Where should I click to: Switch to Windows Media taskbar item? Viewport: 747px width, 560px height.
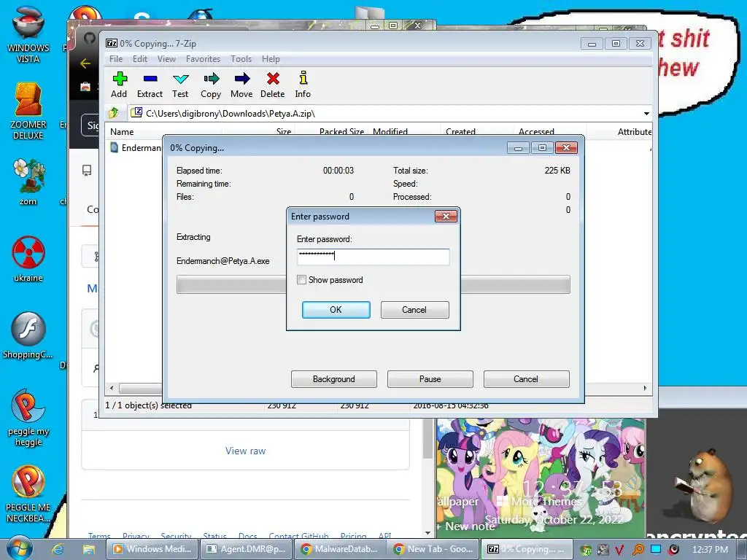click(152, 549)
